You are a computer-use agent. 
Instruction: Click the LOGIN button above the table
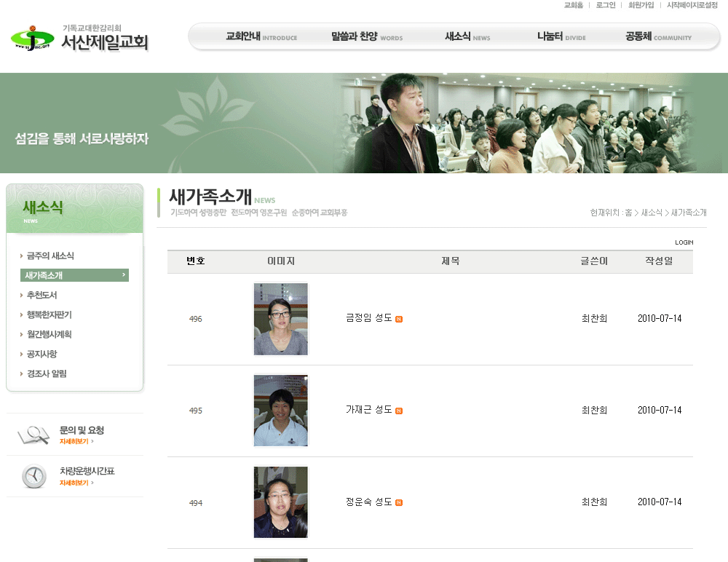coord(684,242)
